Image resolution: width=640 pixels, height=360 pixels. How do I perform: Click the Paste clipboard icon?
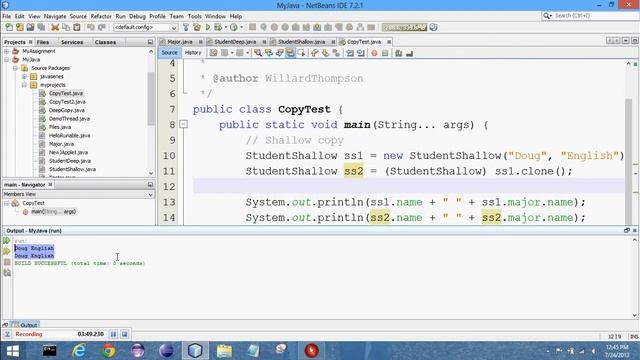77,27
